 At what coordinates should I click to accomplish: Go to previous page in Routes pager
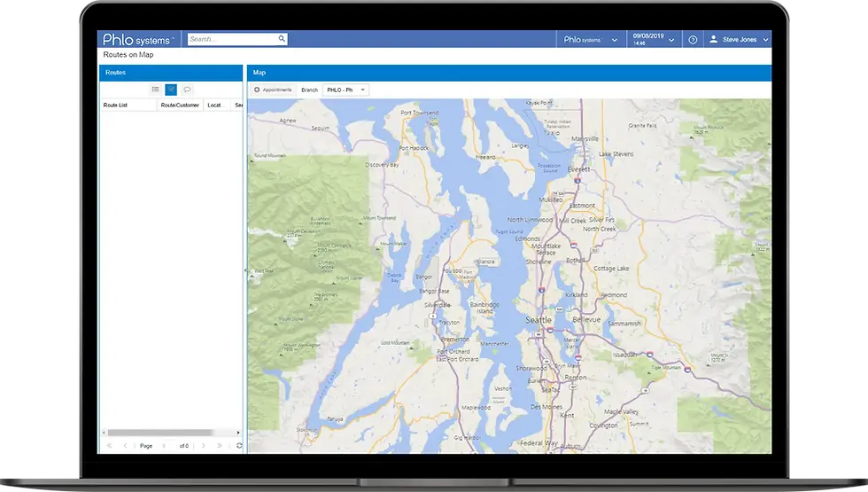click(125, 445)
